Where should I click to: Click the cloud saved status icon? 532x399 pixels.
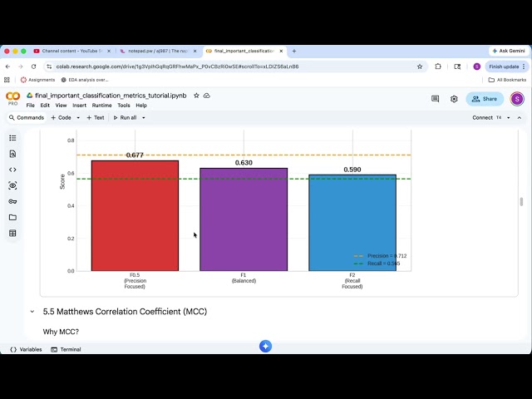207,96
